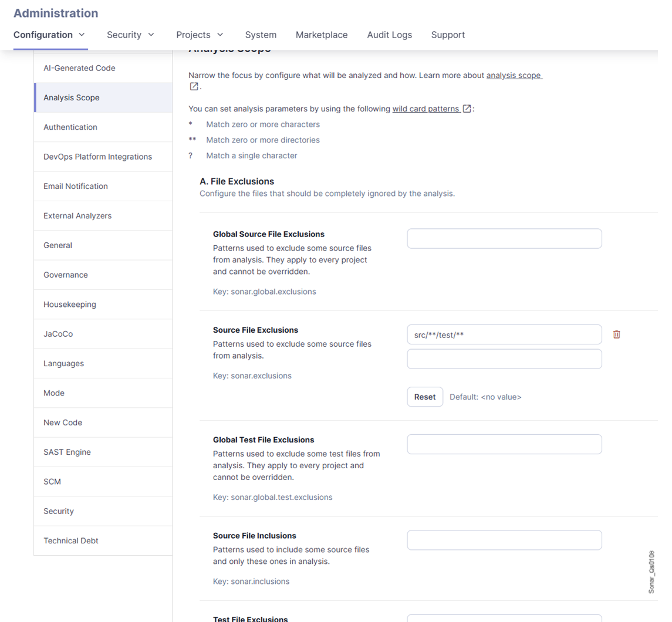Navigate to Technical Debt settings
This screenshot has height=622, width=672.
71,540
